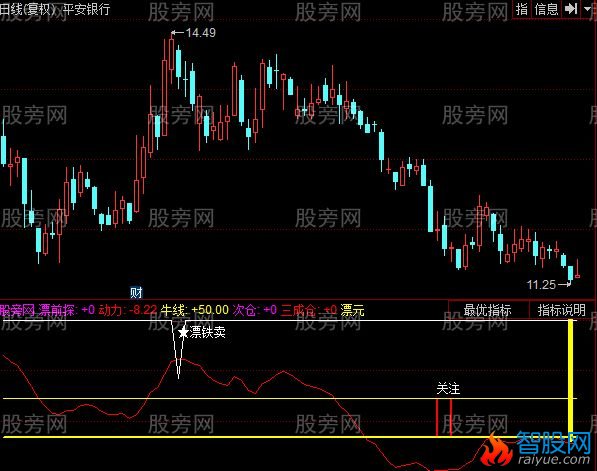Image resolution: width=597 pixels, height=471 pixels.
Task: Click the 财 financial marker icon
Action: (136, 292)
